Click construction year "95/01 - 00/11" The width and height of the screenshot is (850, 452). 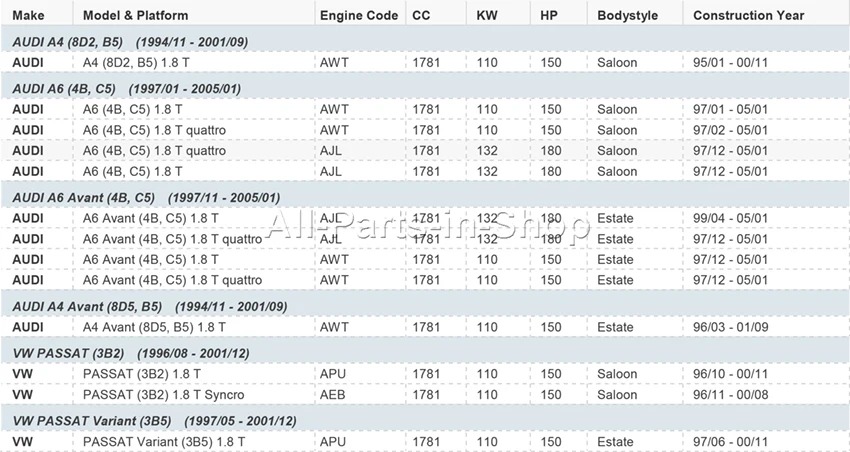click(730, 63)
